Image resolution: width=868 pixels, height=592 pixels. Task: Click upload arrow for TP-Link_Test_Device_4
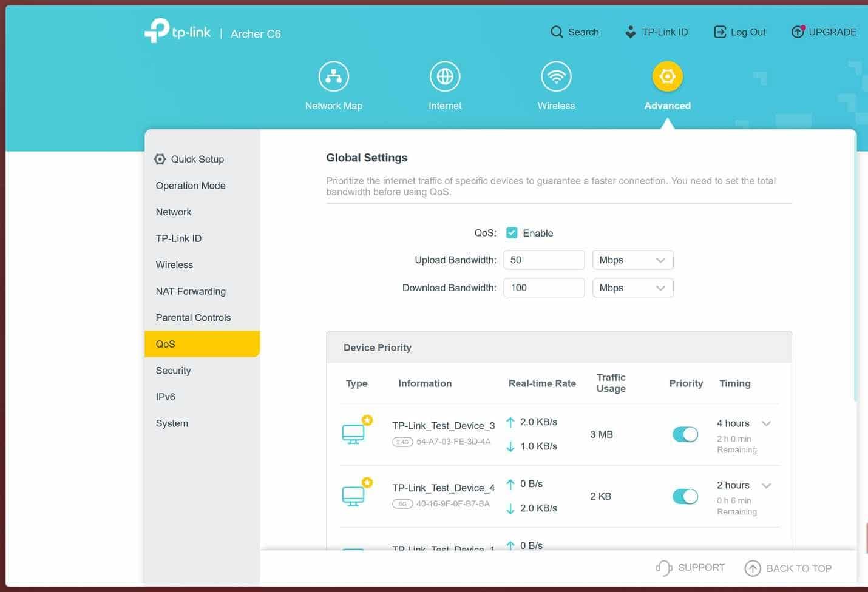point(510,484)
